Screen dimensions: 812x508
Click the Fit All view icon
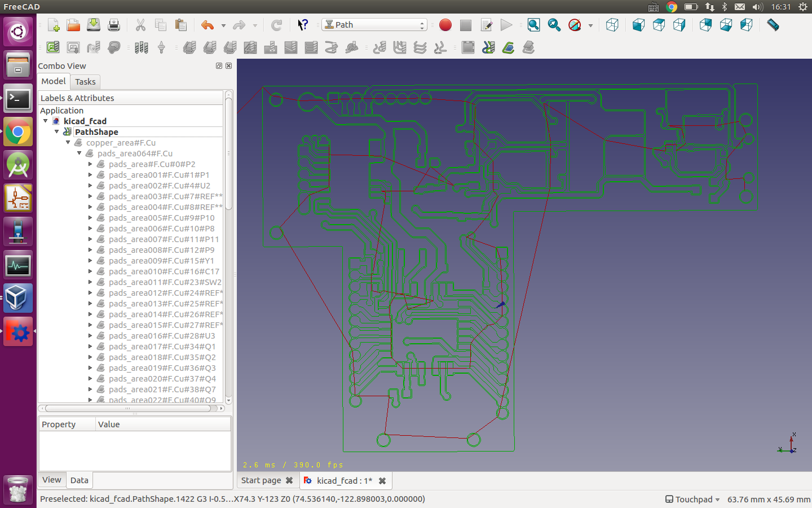[x=533, y=25]
